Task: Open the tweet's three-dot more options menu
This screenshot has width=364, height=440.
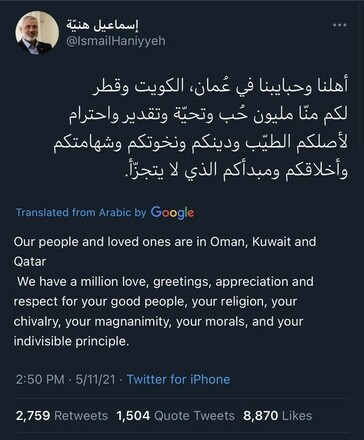Action: 340,25
